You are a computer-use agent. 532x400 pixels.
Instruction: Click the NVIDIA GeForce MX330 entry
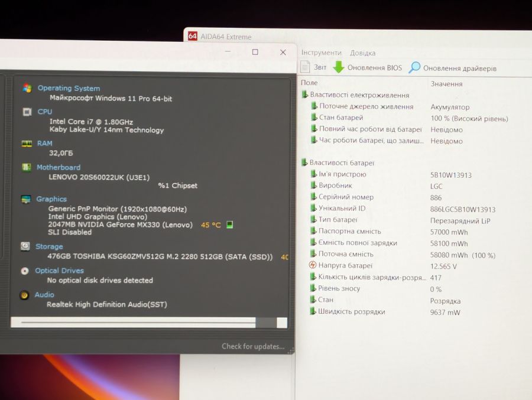tap(120, 225)
